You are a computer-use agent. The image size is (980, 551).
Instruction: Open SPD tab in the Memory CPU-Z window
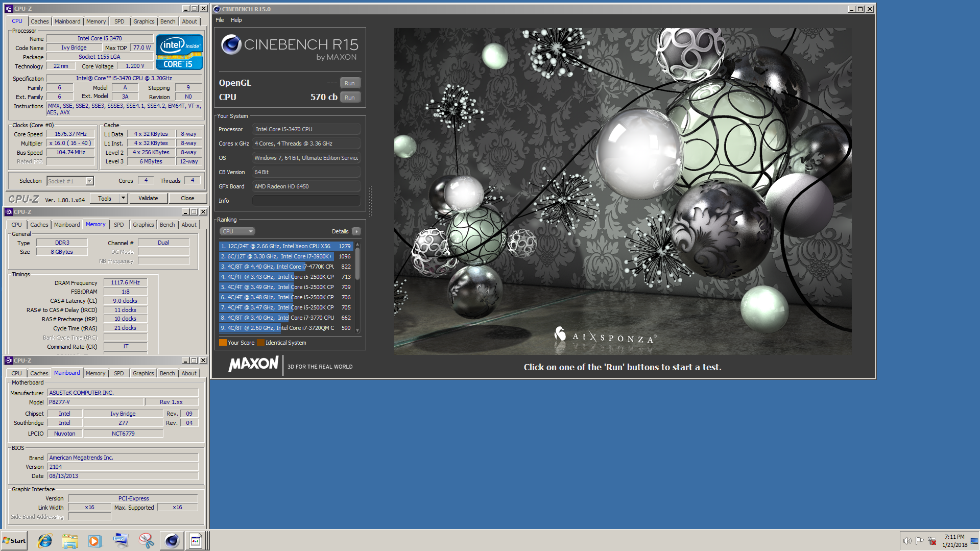pos(118,225)
